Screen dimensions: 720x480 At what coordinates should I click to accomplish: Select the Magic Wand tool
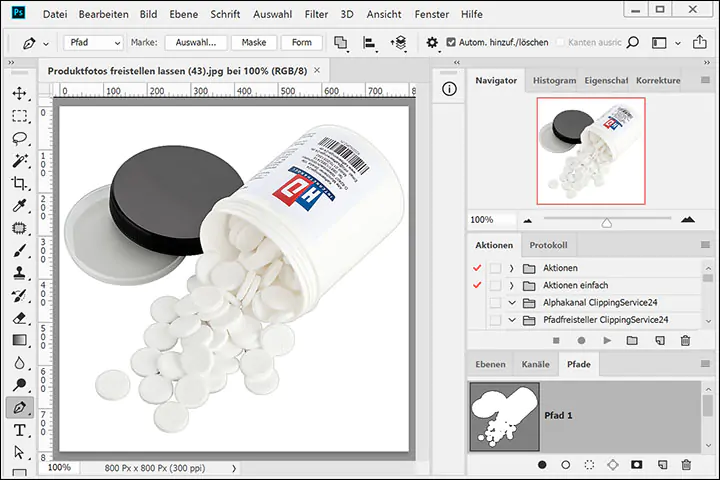(19, 161)
